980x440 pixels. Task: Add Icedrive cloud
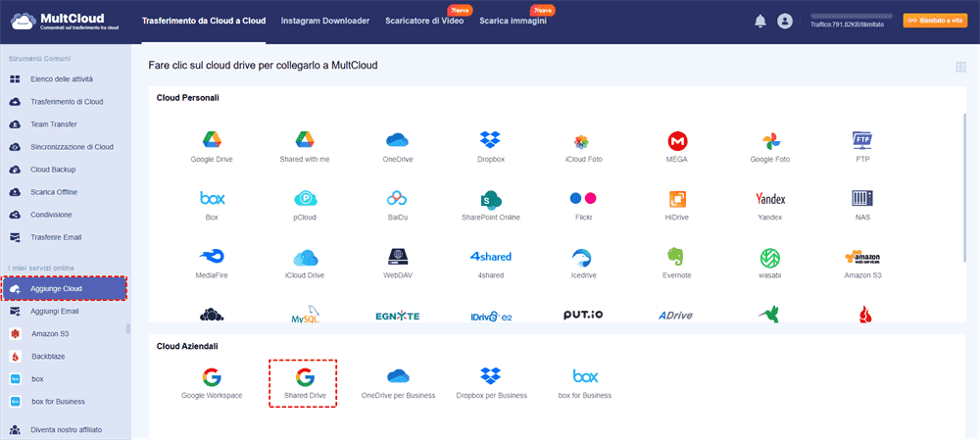coord(583,264)
